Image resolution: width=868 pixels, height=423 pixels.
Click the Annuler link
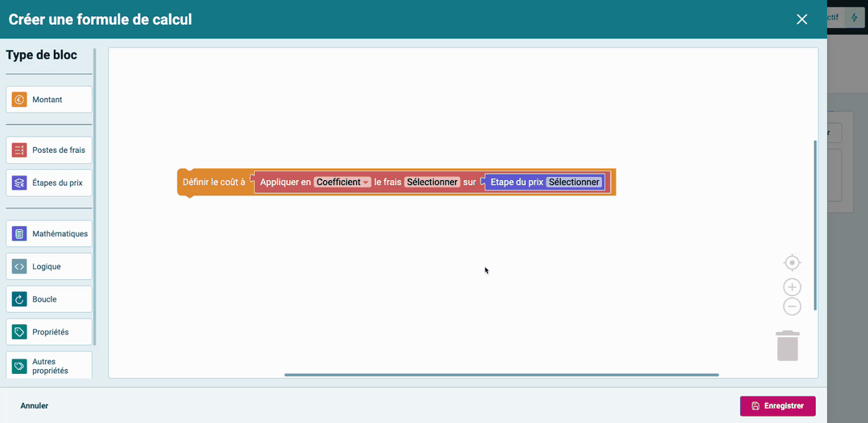coord(35,406)
